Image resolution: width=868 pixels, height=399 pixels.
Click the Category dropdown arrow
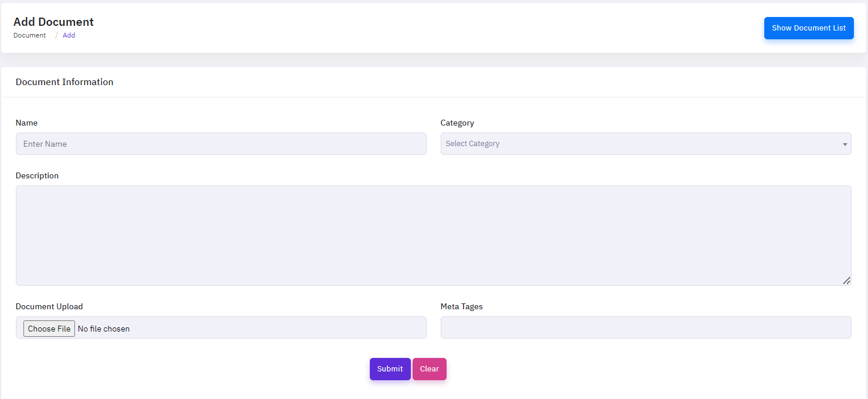[x=845, y=144]
